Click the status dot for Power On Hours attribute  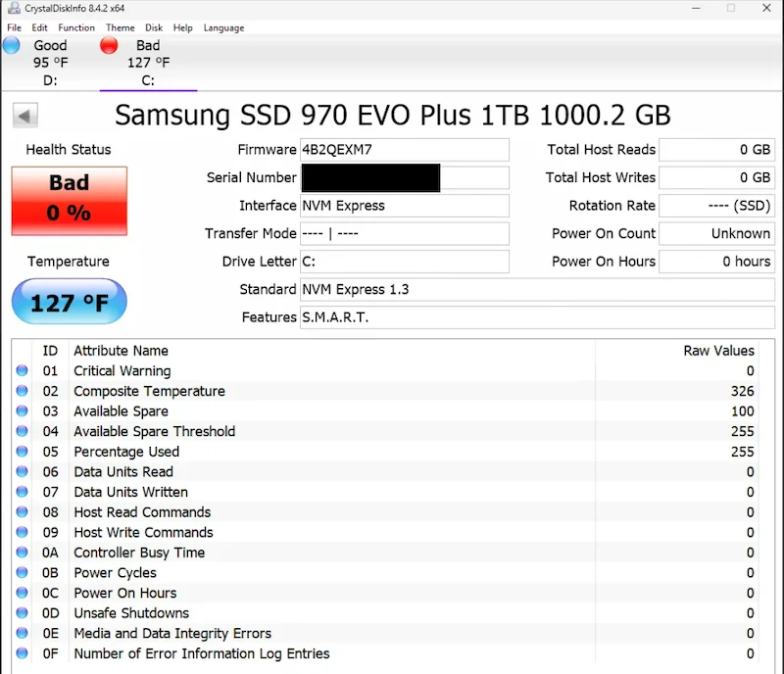pos(22,593)
